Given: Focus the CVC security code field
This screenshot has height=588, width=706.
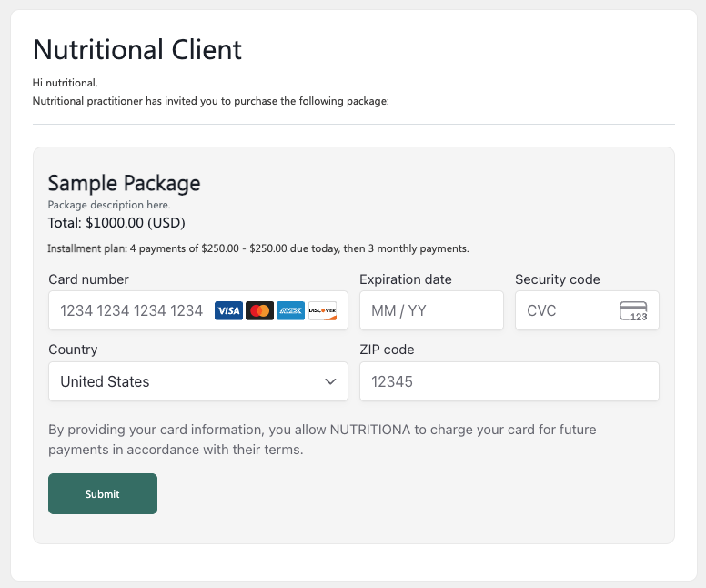Looking at the screenshot, I should tap(587, 310).
